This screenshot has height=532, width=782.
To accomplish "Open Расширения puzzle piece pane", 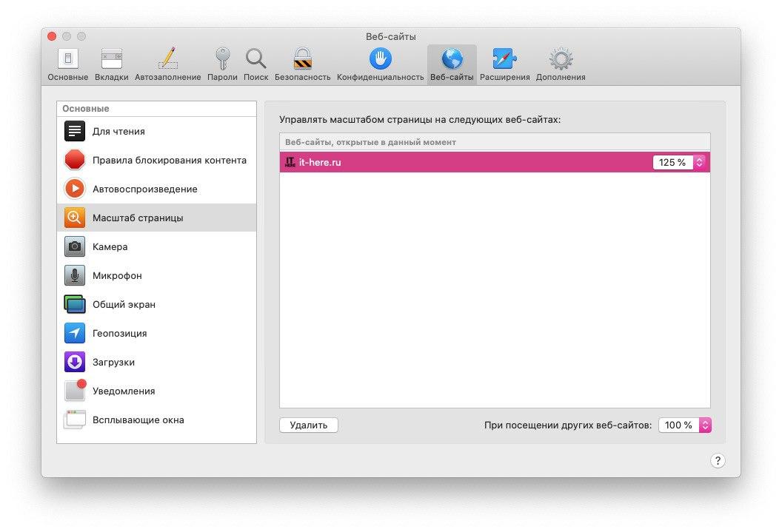I will click(x=504, y=64).
